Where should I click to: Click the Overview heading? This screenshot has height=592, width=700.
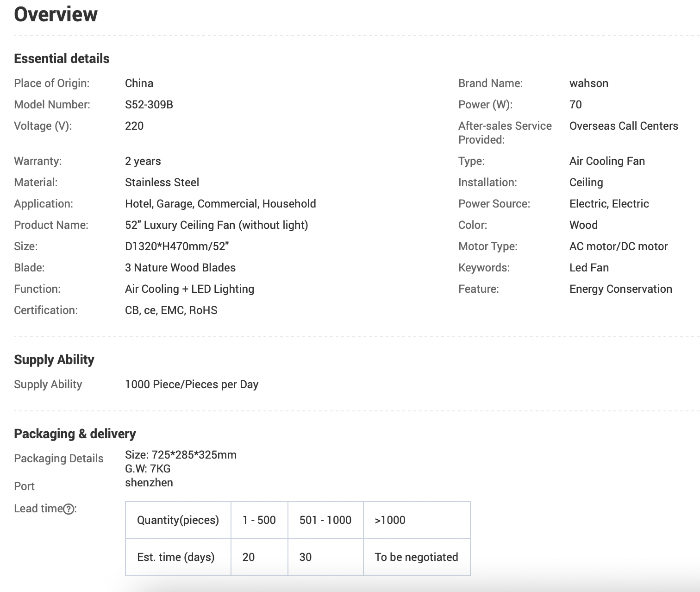[56, 14]
